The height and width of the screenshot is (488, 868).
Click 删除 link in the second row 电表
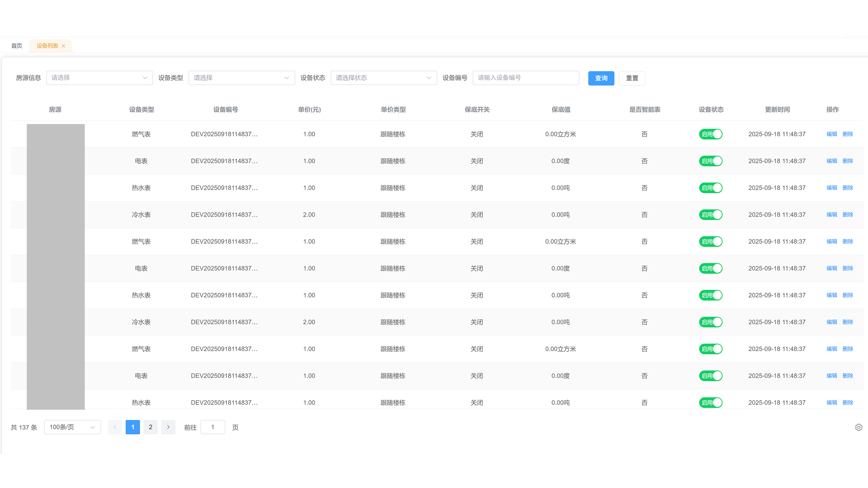848,161
